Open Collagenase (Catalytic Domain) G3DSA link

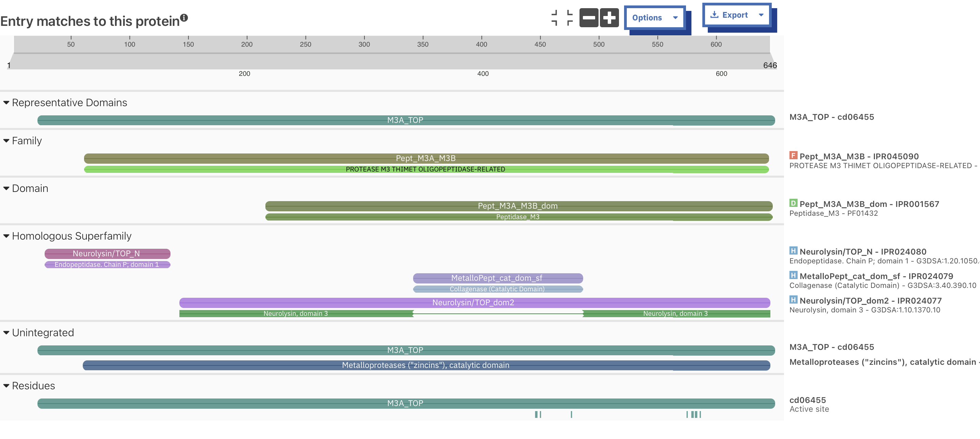883,285
